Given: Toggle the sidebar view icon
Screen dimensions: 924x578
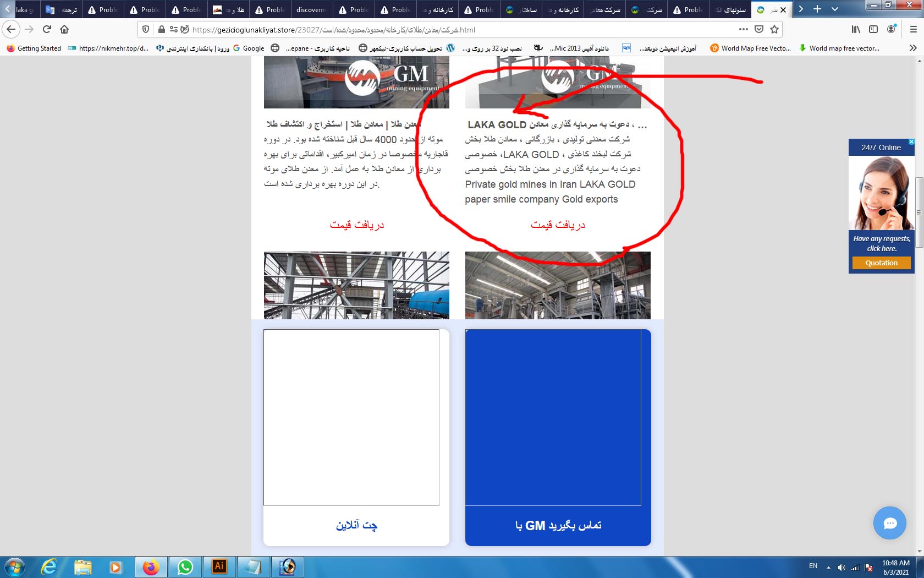Looking at the screenshot, I should tap(873, 29).
